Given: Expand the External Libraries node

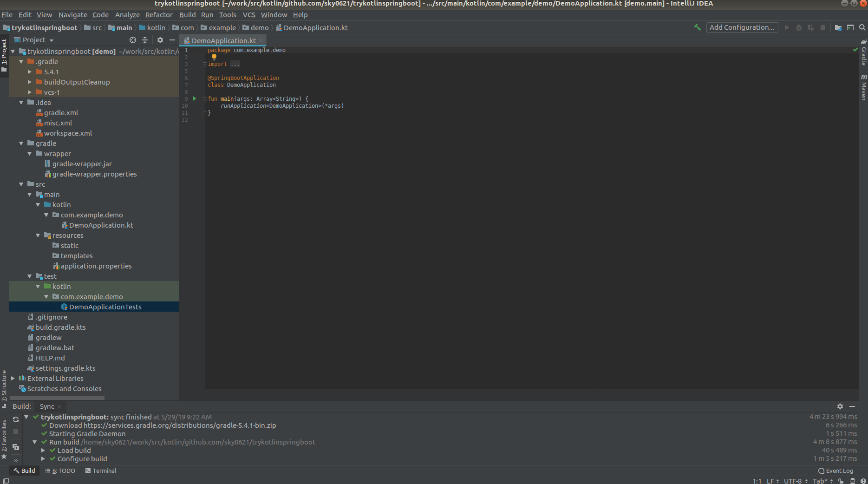Looking at the screenshot, I should (13, 378).
